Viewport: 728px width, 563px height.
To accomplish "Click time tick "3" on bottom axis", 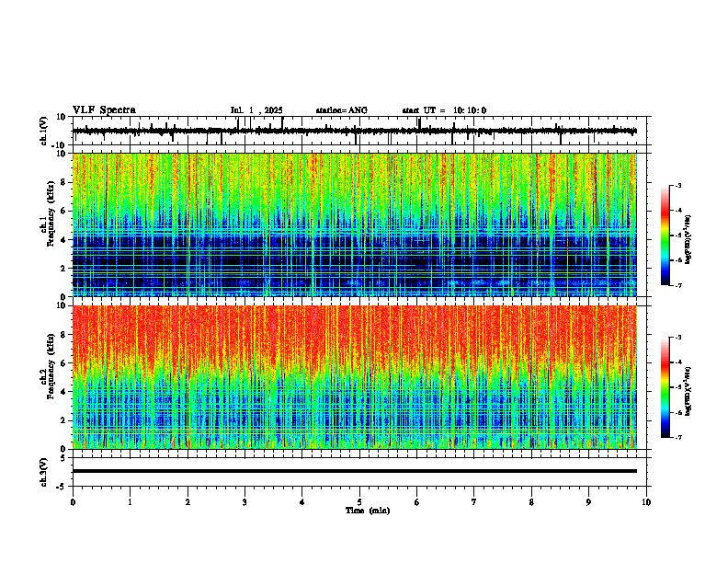I will tap(245, 502).
